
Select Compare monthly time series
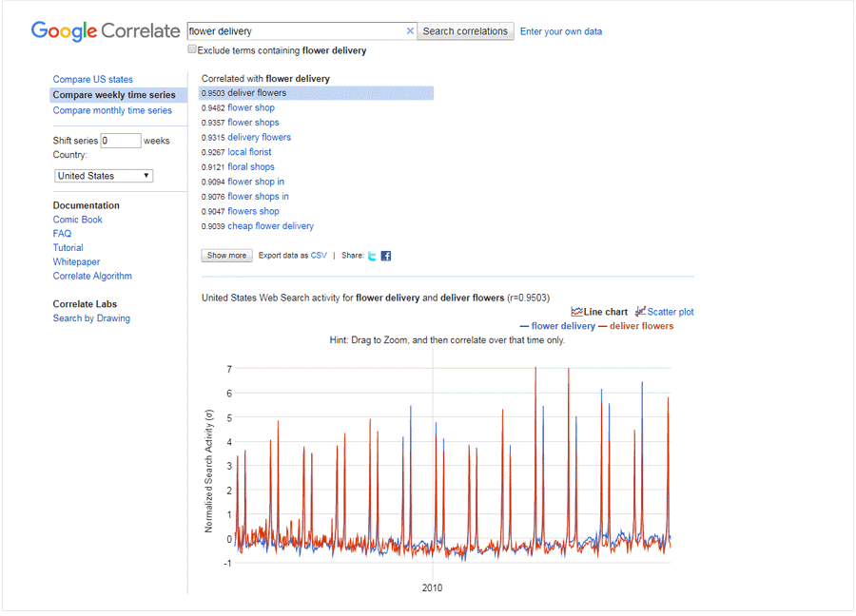point(112,110)
